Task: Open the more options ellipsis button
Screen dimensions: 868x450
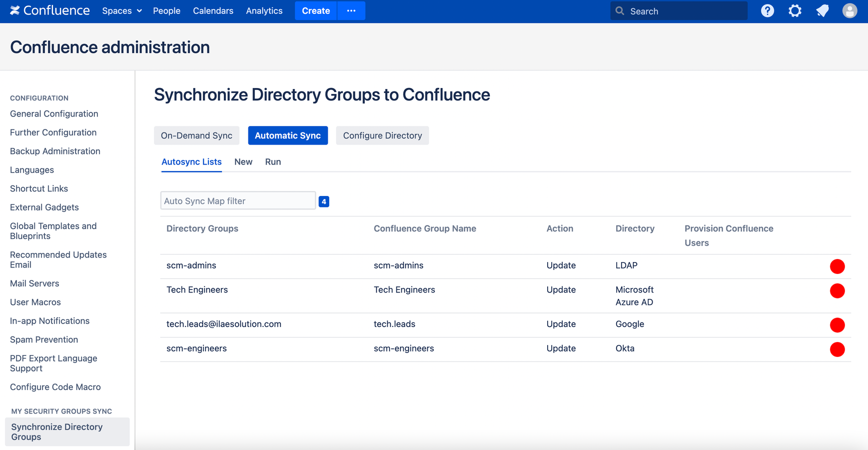Action: coord(351,10)
